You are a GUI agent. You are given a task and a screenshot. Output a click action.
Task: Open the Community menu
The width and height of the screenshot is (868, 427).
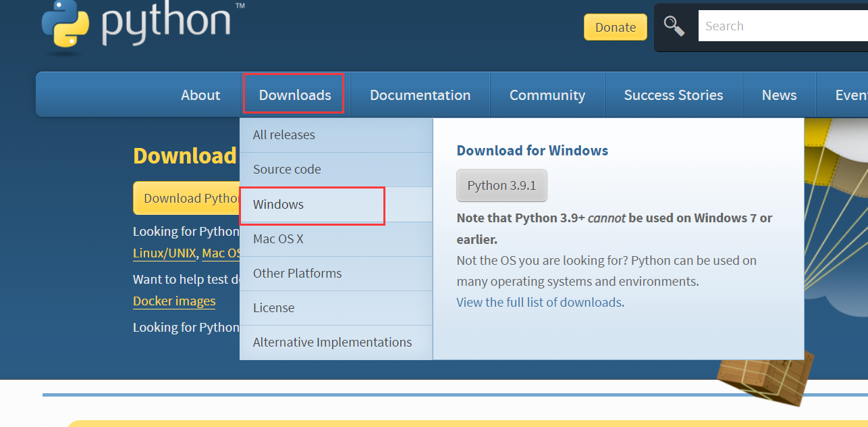[547, 95]
